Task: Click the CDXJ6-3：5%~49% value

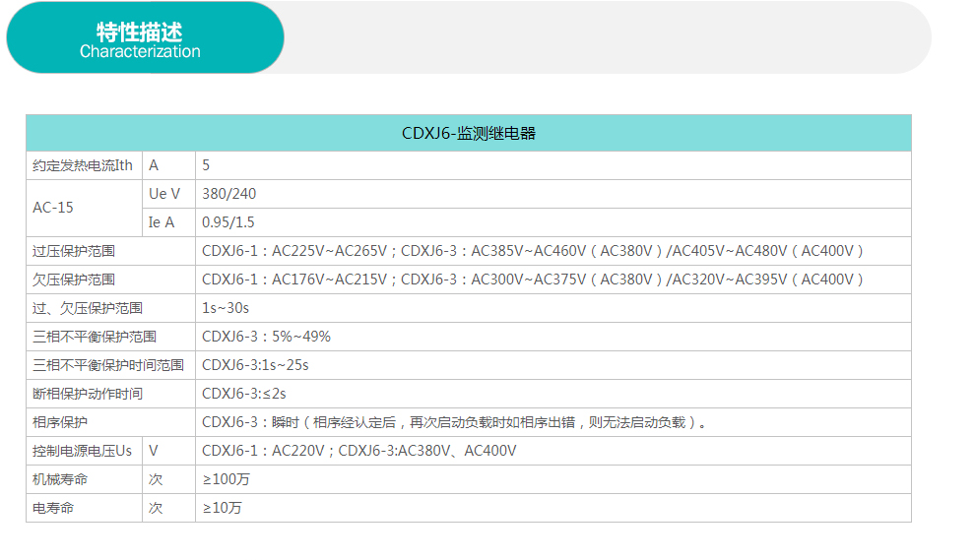Action: click(266, 337)
